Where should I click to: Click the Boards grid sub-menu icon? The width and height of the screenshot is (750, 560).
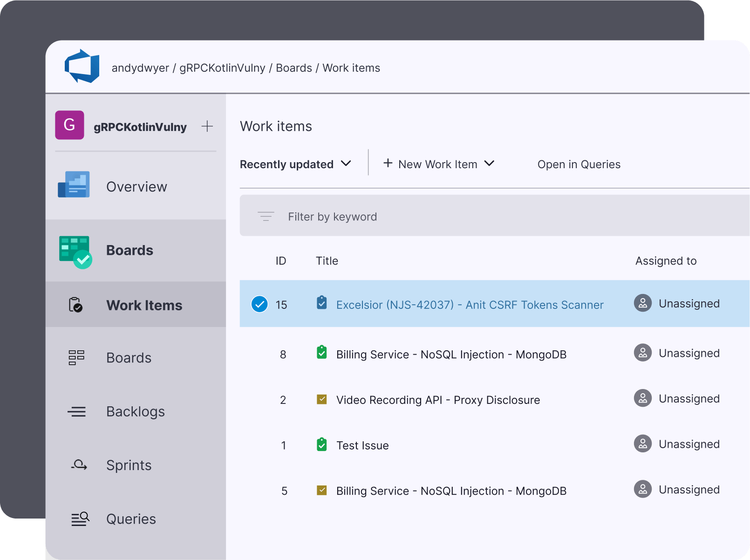[x=76, y=358]
